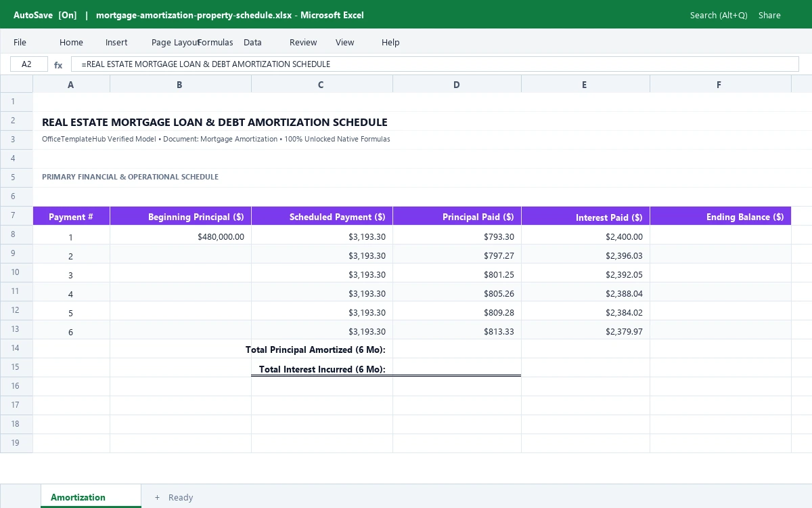Click payment number 6 cell
Image resolution: width=812 pixels, height=508 pixels.
click(x=71, y=330)
